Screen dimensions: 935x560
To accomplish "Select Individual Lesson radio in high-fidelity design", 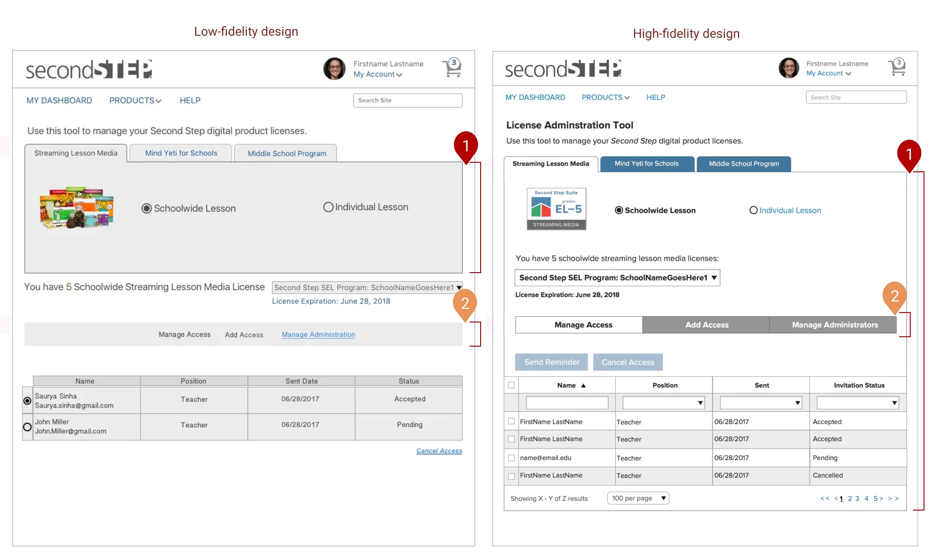I will [753, 210].
